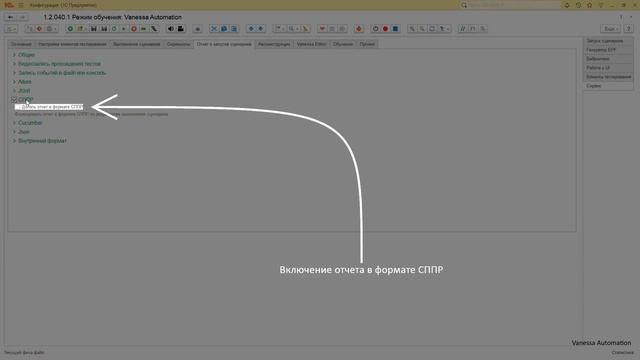Click the black speaker toolbar icon

click(x=171, y=29)
